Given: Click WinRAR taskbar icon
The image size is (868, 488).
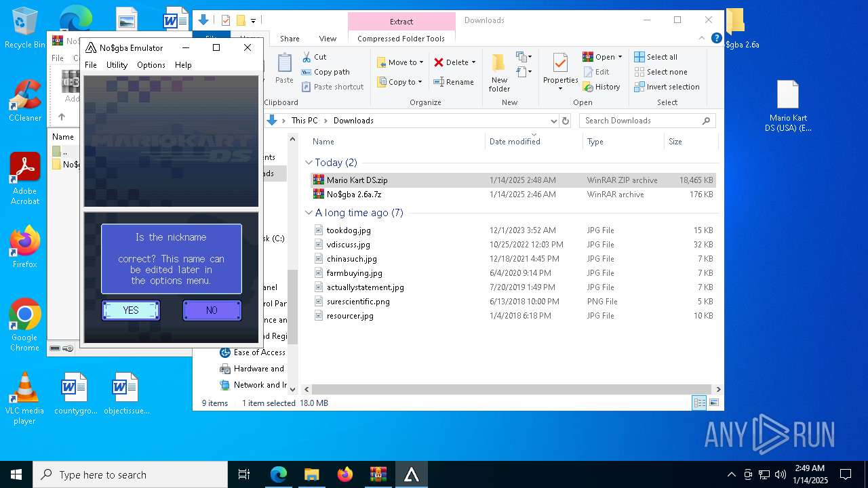Looking at the screenshot, I should click(378, 474).
